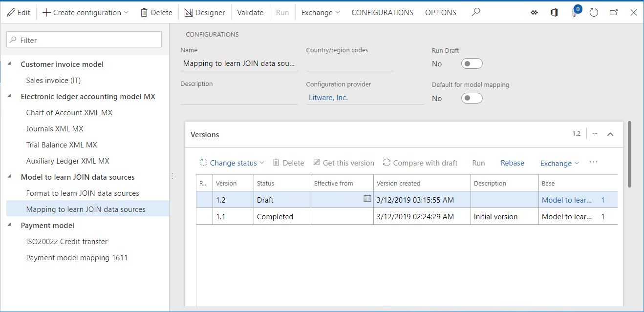
Task: Select Chart of Account XML MX
Action: tap(69, 112)
